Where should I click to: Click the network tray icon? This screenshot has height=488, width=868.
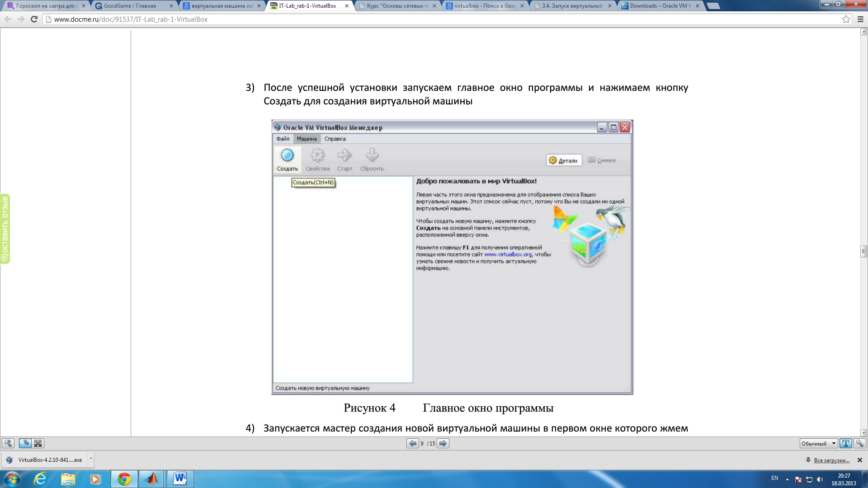[x=809, y=479]
